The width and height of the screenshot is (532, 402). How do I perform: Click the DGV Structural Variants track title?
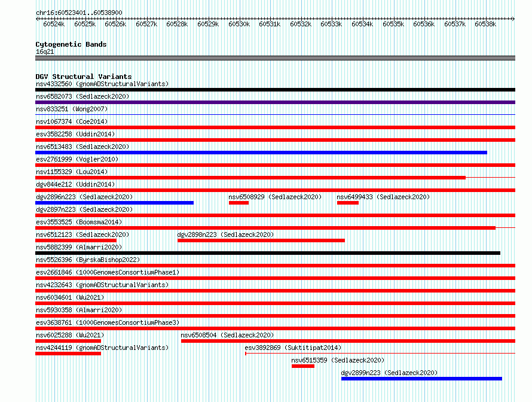pyautogui.click(x=84, y=77)
